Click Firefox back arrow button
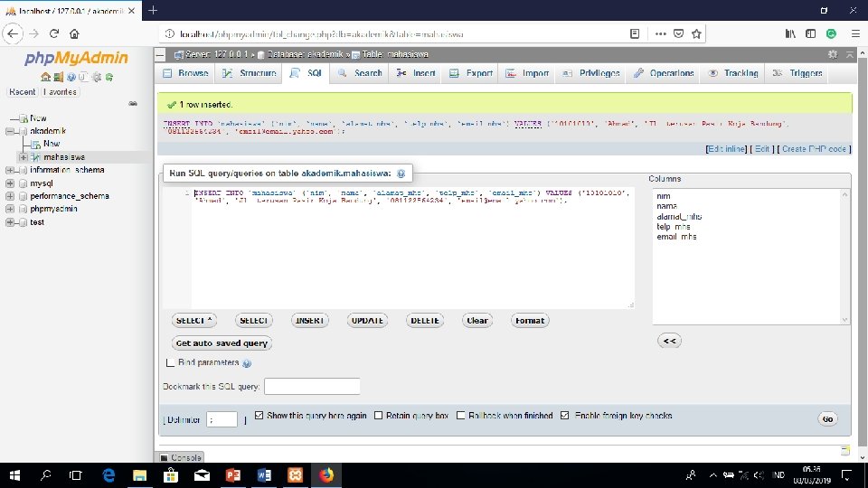 pyautogui.click(x=13, y=33)
